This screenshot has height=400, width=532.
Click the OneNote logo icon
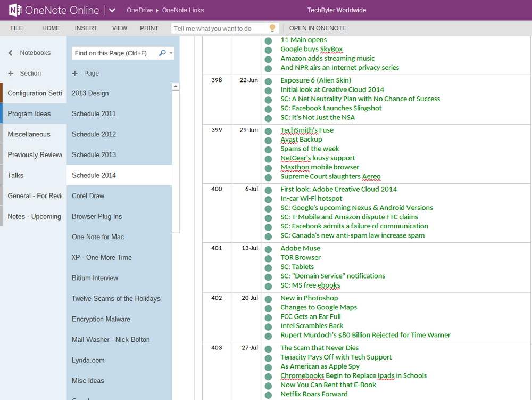(15, 10)
